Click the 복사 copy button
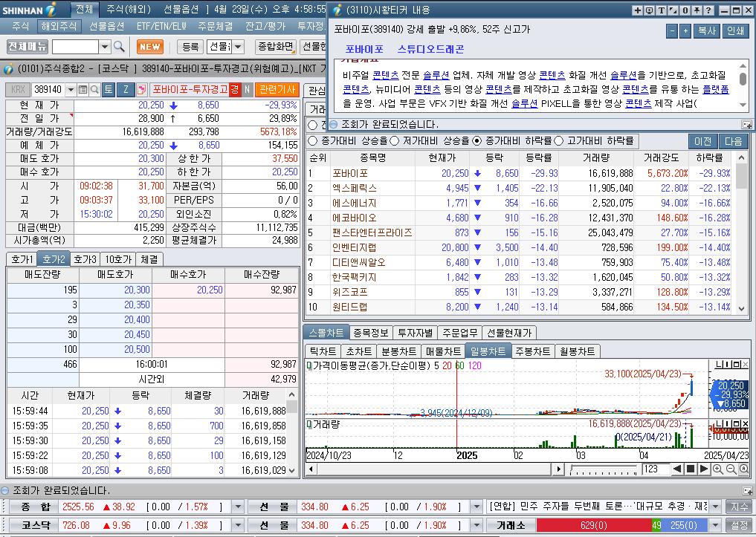This screenshot has width=756, height=537. click(x=707, y=30)
